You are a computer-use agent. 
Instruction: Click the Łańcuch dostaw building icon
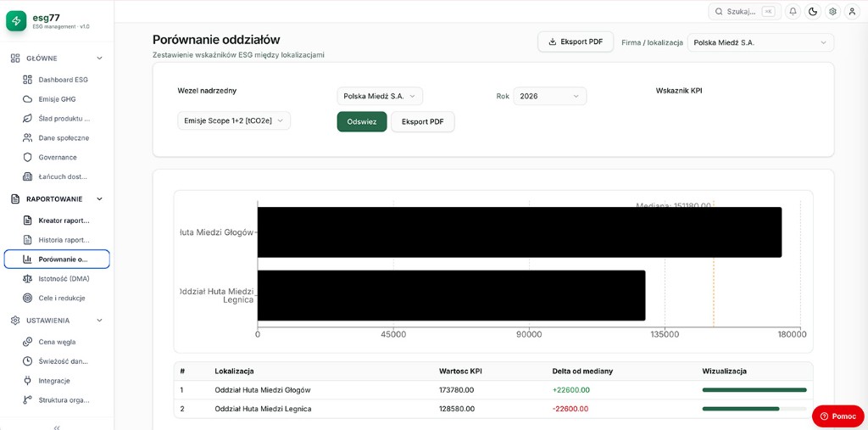click(x=28, y=176)
